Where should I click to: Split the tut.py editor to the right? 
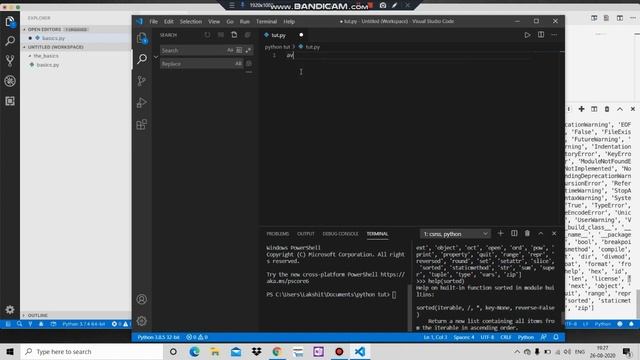point(541,35)
